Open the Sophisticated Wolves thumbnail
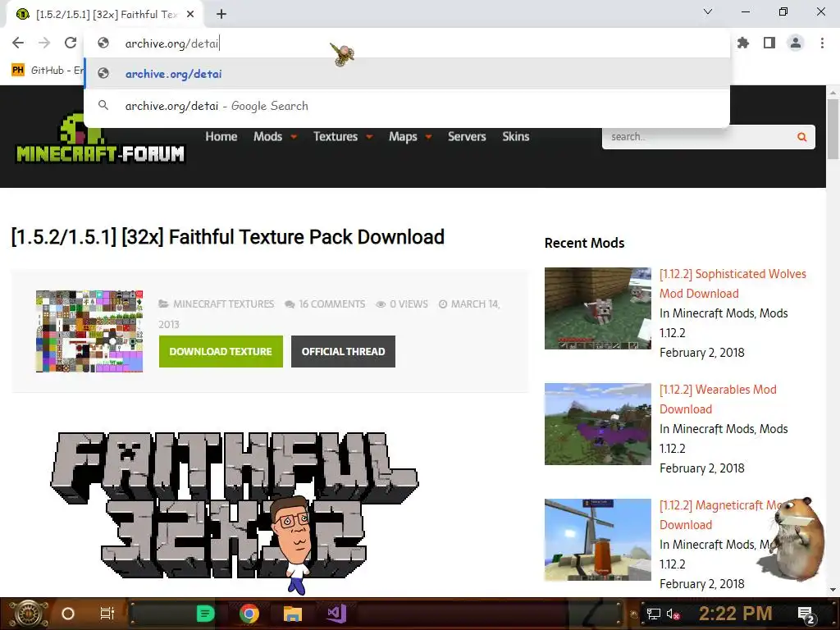The image size is (840, 630). click(x=598, y=308)
